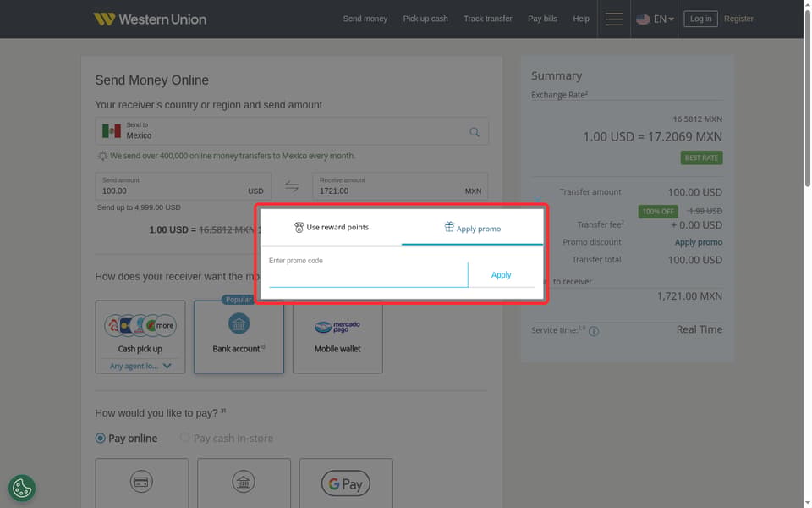
Task: Click the Mexico flag icon
Action: point(112,130)
